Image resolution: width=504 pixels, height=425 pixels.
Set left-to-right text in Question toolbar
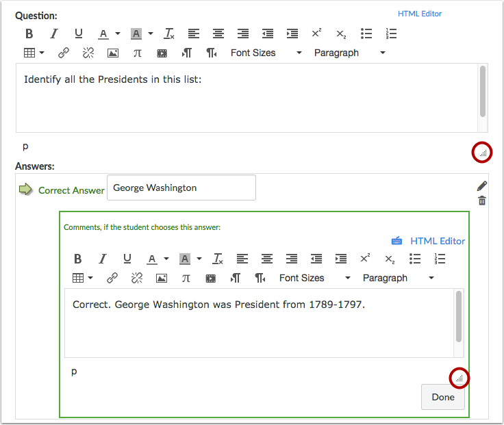click(187, 53)
